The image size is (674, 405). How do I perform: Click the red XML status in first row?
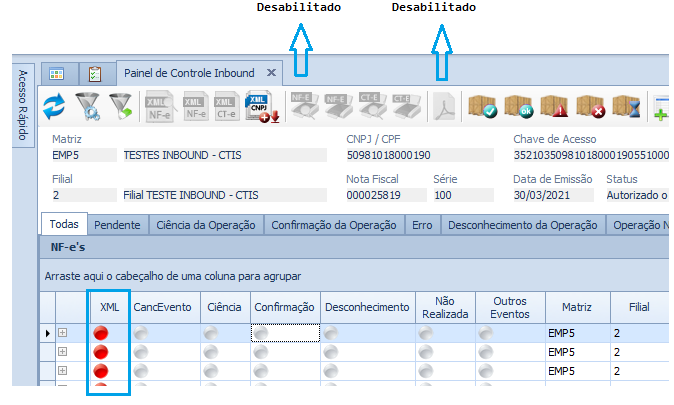tap(101, 333)
